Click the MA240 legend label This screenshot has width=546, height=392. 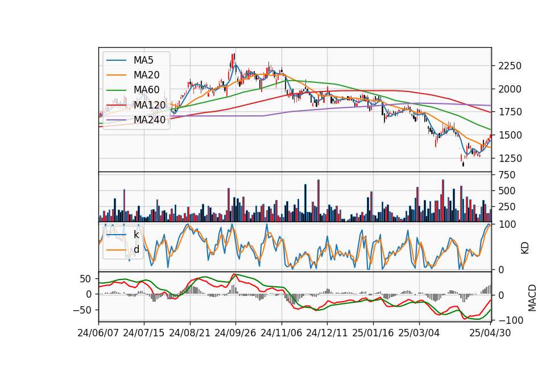(150, 120)
